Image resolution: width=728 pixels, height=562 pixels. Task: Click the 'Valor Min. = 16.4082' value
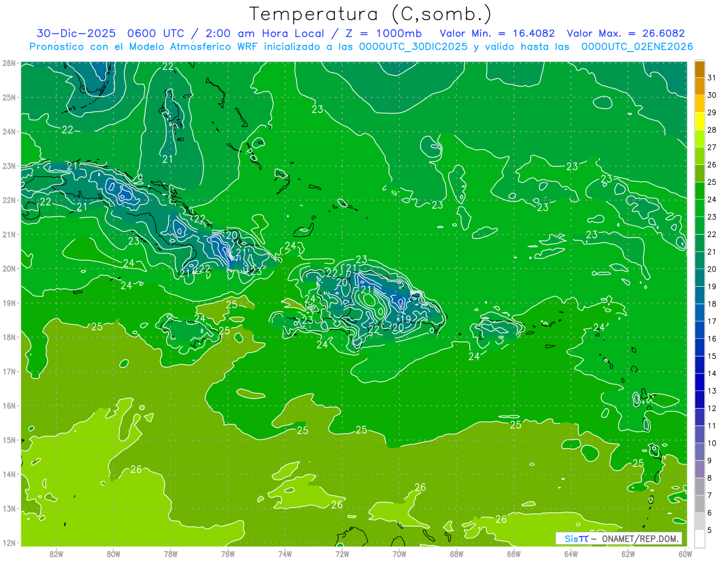pos(497,33)
